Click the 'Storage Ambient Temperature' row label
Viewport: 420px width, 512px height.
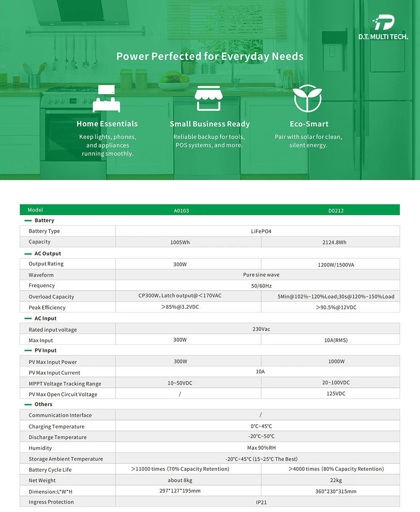tap(66, 459)
